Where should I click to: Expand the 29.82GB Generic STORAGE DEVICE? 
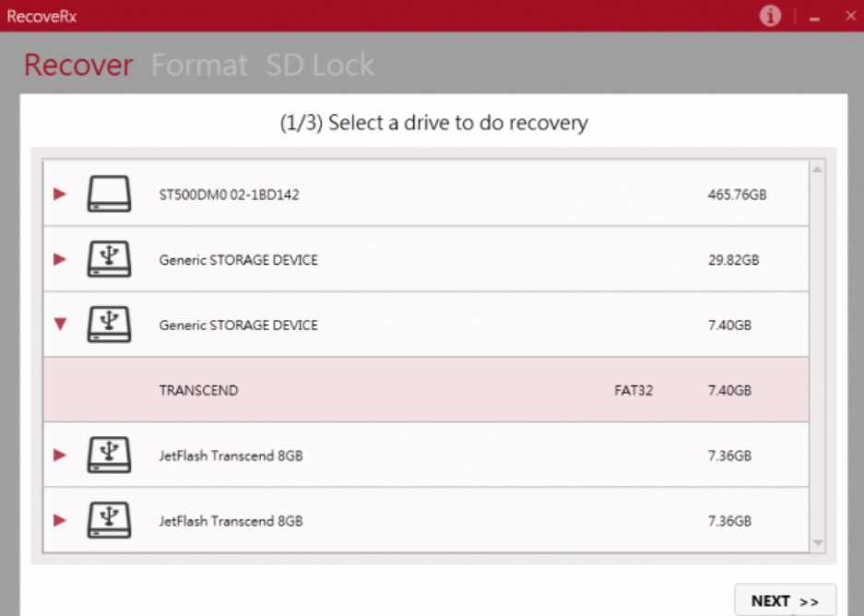tap(60, 259)
